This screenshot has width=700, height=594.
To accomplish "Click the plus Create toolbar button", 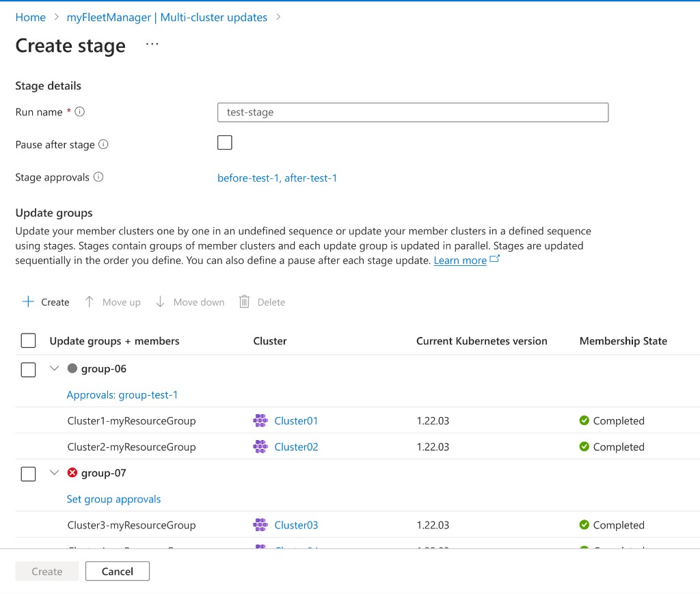I will (x=46, y=302).
